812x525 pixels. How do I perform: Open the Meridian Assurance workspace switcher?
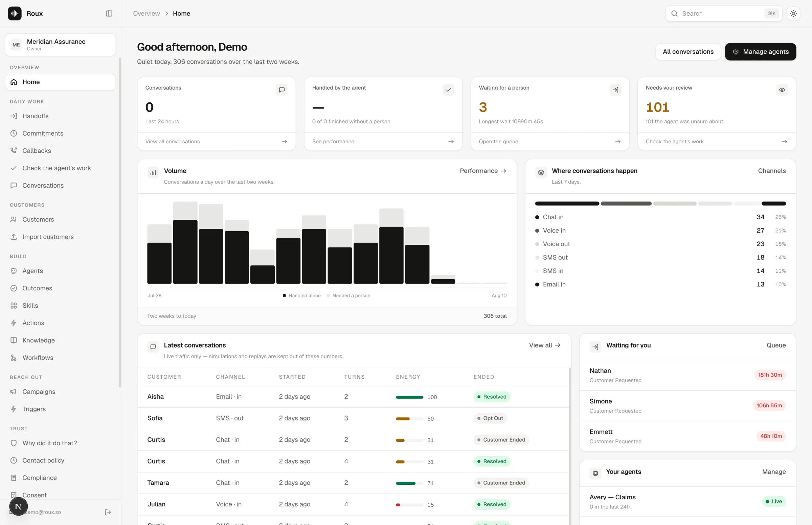(60, 45)
